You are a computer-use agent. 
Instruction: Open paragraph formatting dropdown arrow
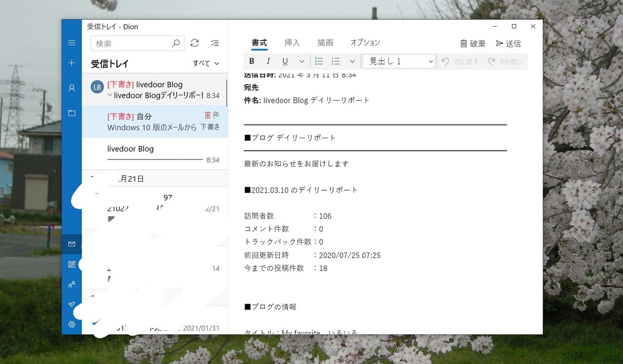[352, 61]
